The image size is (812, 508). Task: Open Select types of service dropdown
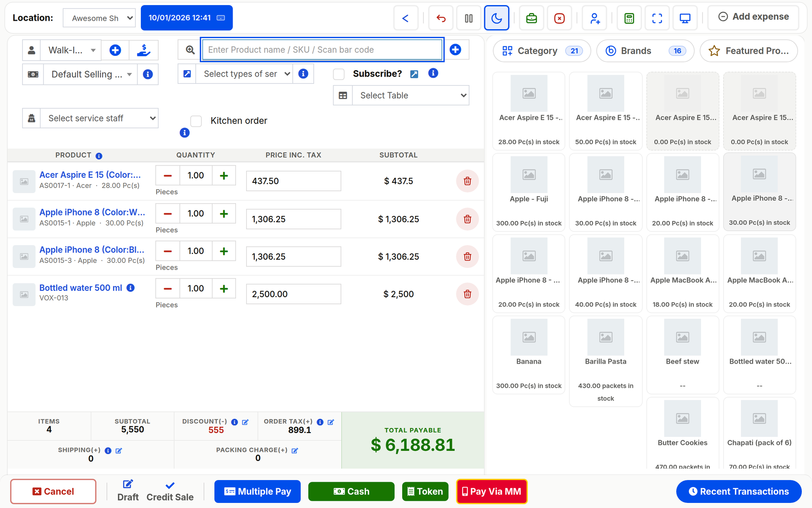coord(245,74)
